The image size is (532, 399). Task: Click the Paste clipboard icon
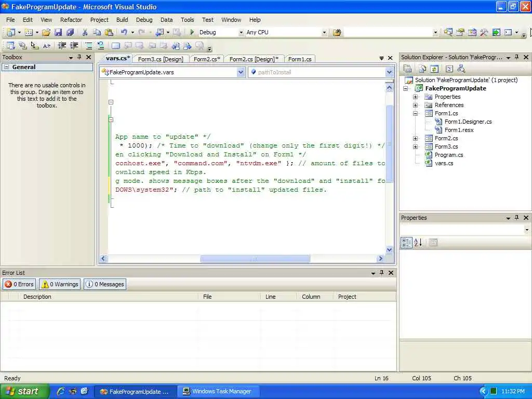click(x=109, y=33)
